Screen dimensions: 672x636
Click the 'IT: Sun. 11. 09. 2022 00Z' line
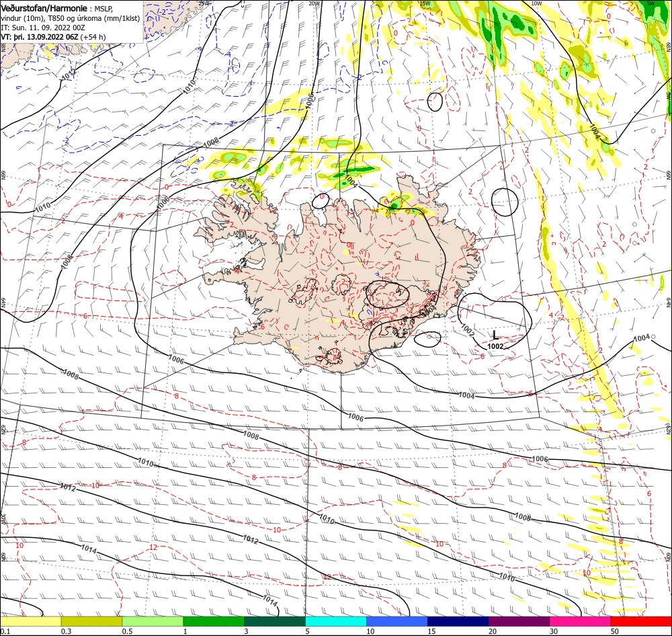point(43,28)
